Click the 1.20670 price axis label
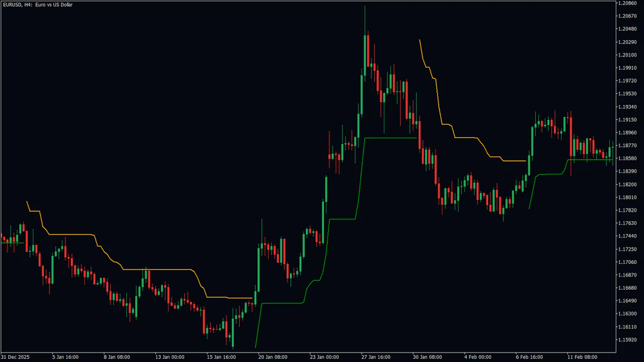644x362 pixels. click(x=628, y=16)
